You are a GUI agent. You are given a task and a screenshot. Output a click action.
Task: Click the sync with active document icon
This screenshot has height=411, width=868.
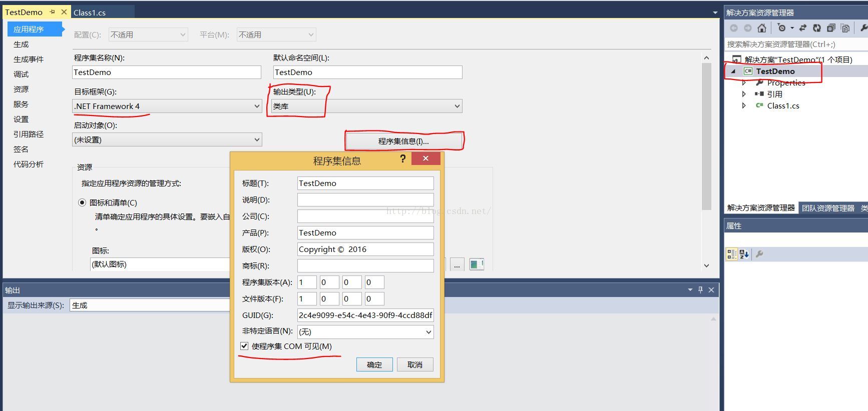coord(803,28)
